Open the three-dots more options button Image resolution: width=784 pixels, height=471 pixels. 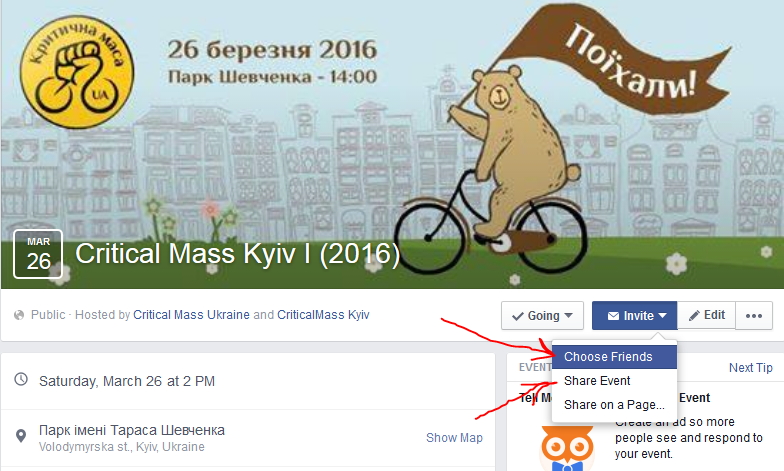pos(754,316)
